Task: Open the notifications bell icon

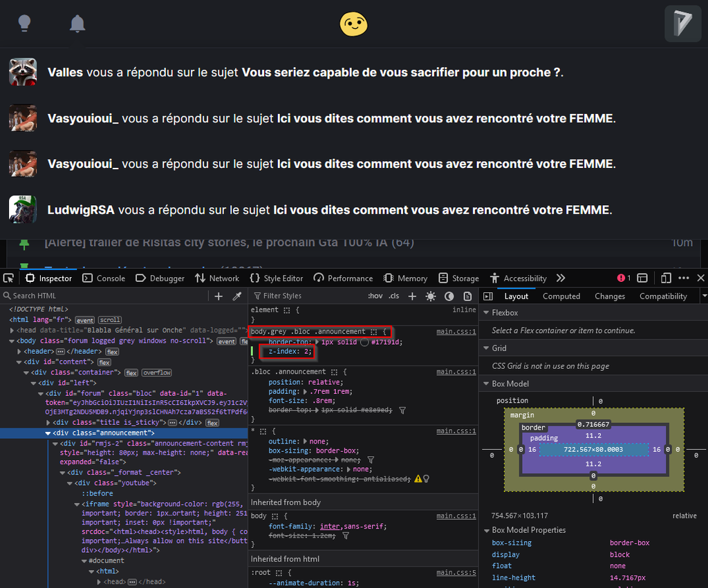Action: click(77, 24)
